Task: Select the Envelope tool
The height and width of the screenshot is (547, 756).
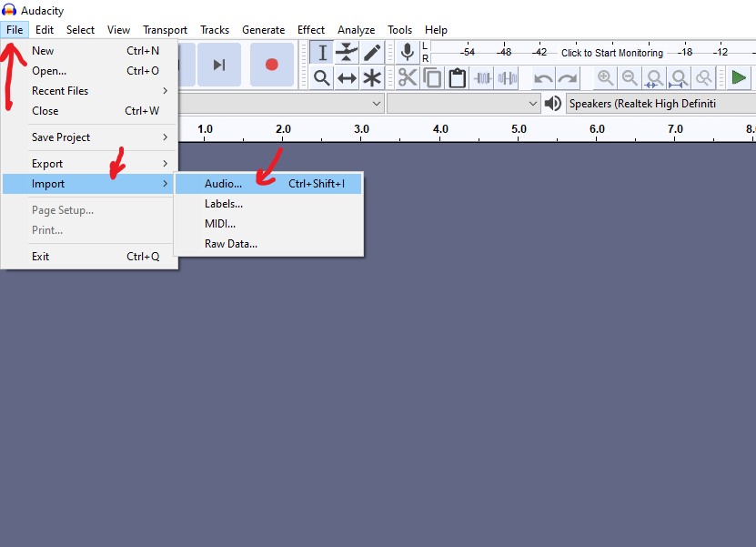Action: 347,53
